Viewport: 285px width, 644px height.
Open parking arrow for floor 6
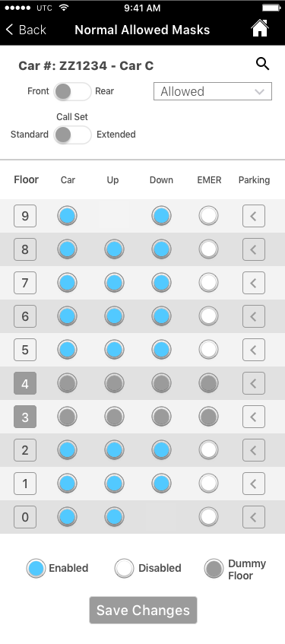(x=254, y=316)
